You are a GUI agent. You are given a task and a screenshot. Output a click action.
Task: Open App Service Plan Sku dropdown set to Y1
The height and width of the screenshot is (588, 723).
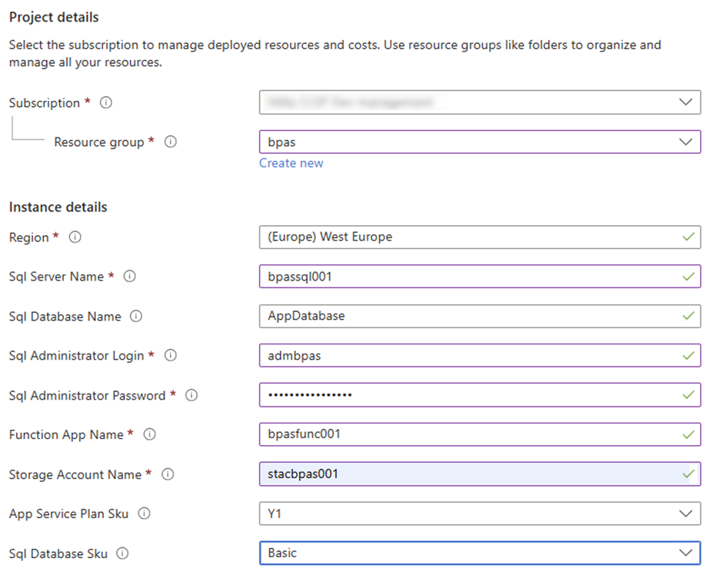tap(479, 513)
